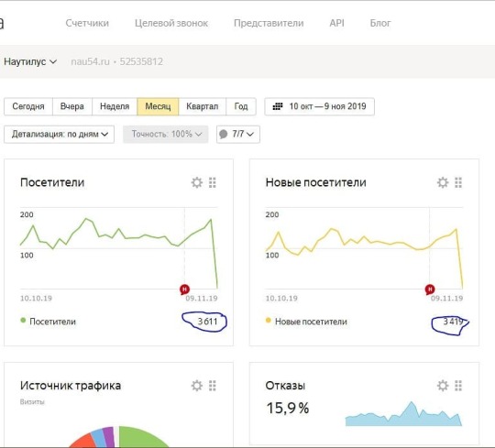The height and width of the screenshot is (448, 495).
Task: Click calendar icon in date range picker
Action: point(278,106)
